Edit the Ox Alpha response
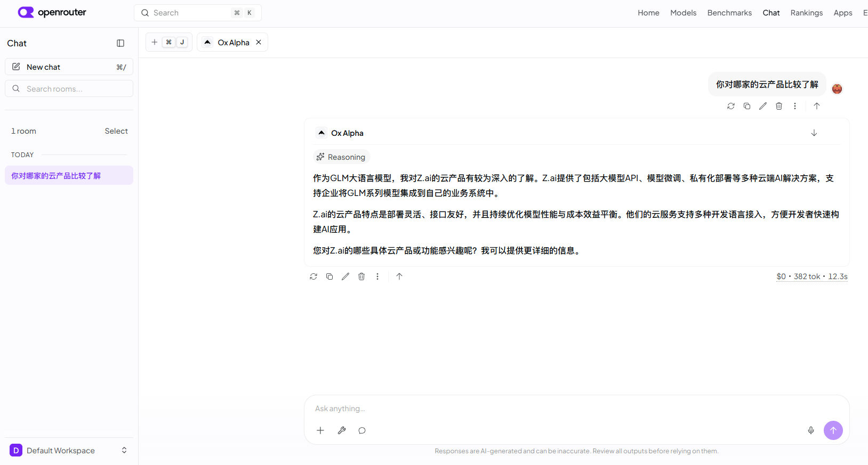This screenshot has width=868, height=465. click(x=345, y=276)
